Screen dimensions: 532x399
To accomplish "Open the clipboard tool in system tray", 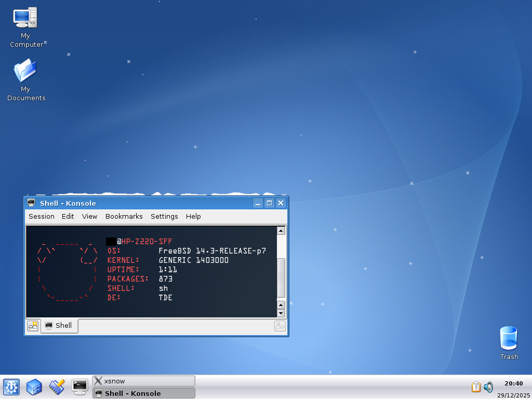I will (x=476, y=387).
